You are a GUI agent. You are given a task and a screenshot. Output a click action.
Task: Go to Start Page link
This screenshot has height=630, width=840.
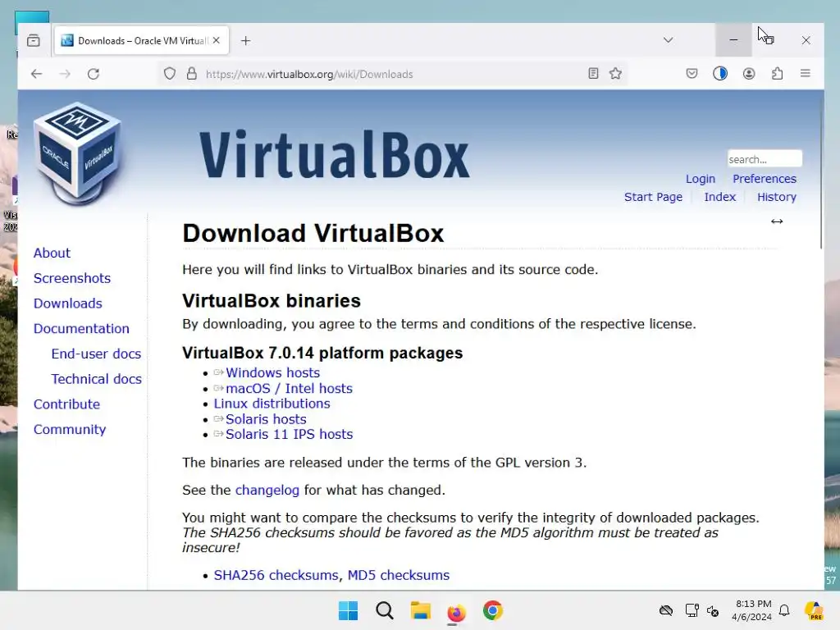tap(653, 197)
